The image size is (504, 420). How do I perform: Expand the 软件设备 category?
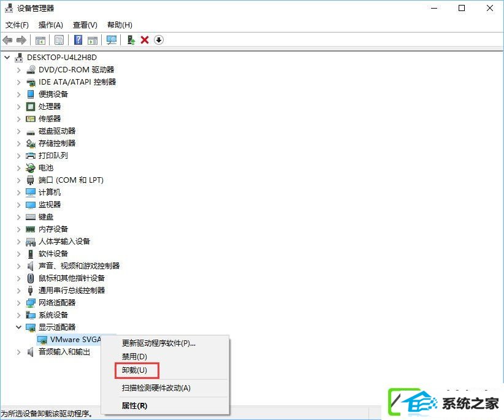tap(18, 254)
